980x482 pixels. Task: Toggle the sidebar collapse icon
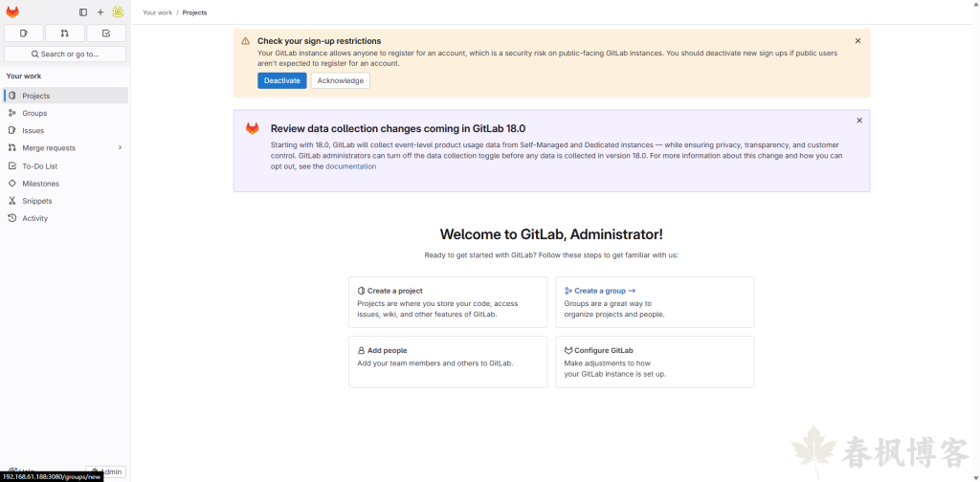[x=83, y=11]
